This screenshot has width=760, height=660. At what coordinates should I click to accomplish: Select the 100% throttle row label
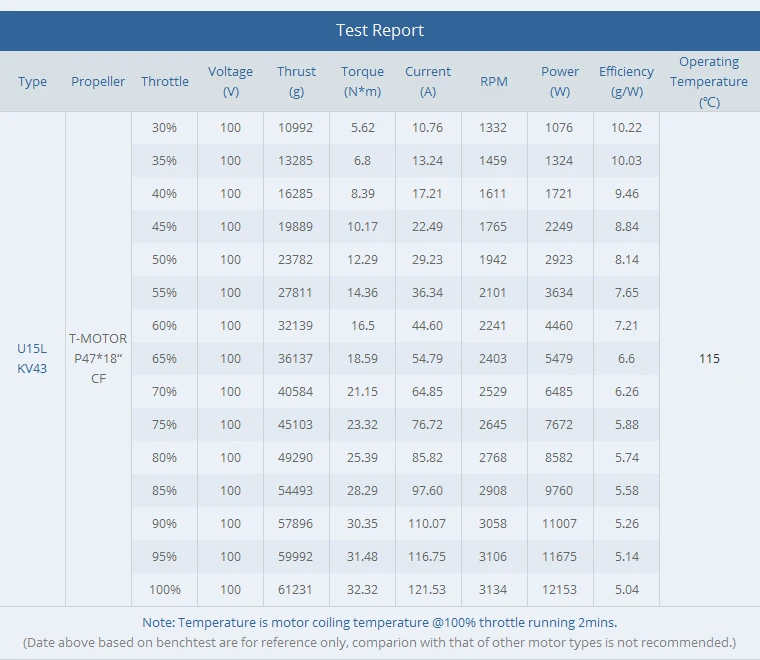tap(165, 589)
